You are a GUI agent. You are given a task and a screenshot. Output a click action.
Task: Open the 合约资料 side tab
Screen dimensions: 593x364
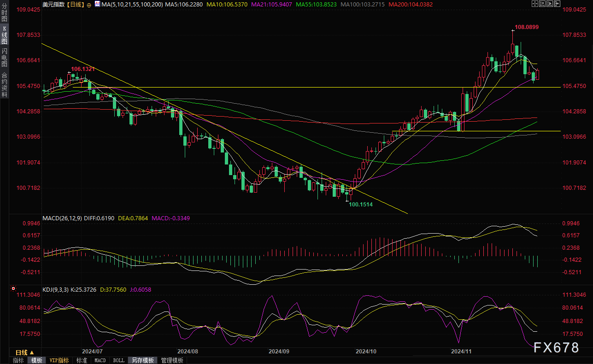point(5,84)
